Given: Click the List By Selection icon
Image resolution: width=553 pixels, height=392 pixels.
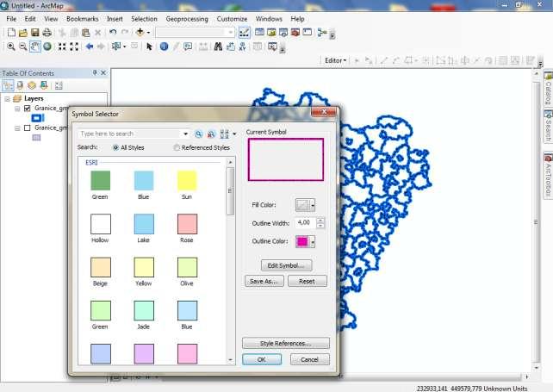Looking at the screenshot, I should (44, 85).
